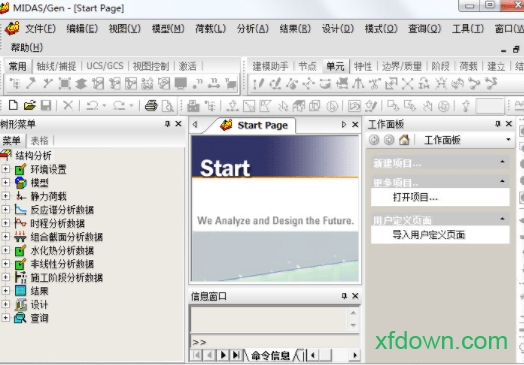The width and height of the screenshot is (524, 365).
Task: Click the Open file folder icon
Action: pyautogui.click(x=29, y=106)
